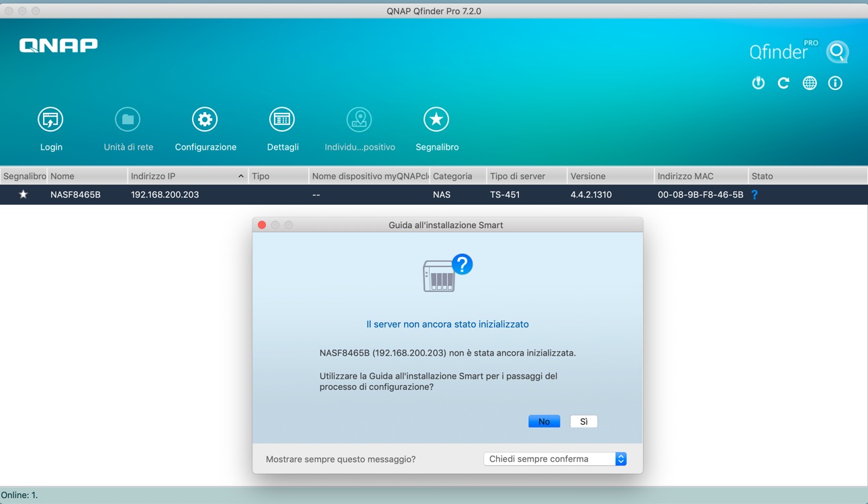Click the Tipo di server column header
The width and height of the screenshot is (868, 504).
coord(526,176)
